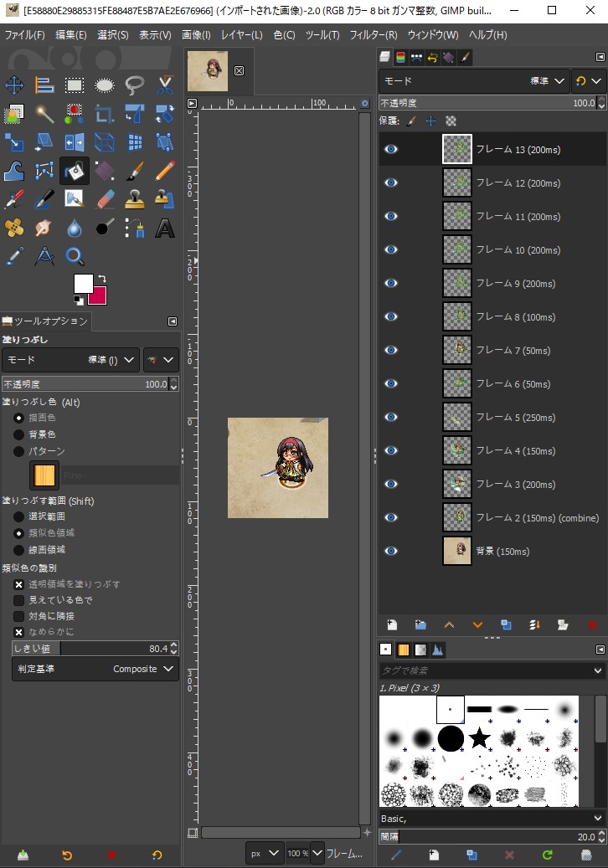The width and height of the screenshot is (608, 868).
Task: Open the px unit dropdown
Action: pos(264,854)
